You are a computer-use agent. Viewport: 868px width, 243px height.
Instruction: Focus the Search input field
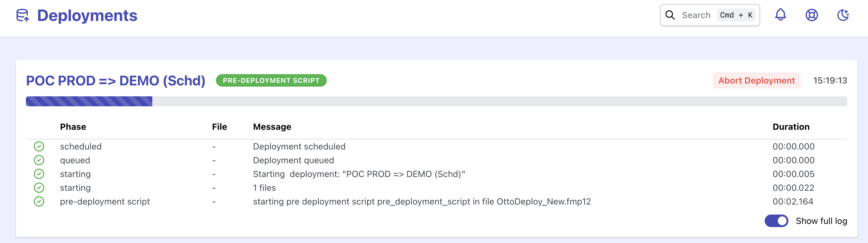click(x=696, y=15)
